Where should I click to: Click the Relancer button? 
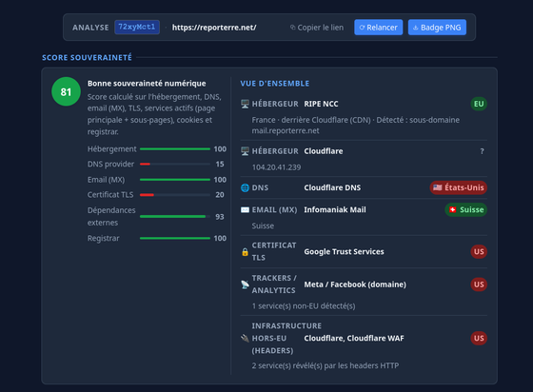coord(379,28)
